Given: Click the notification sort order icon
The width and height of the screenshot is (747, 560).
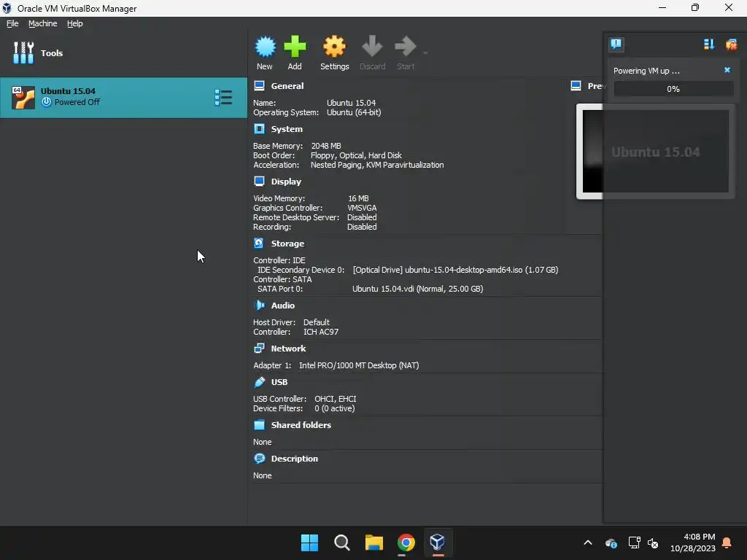Looking at the screenshot, I should 709,44.
